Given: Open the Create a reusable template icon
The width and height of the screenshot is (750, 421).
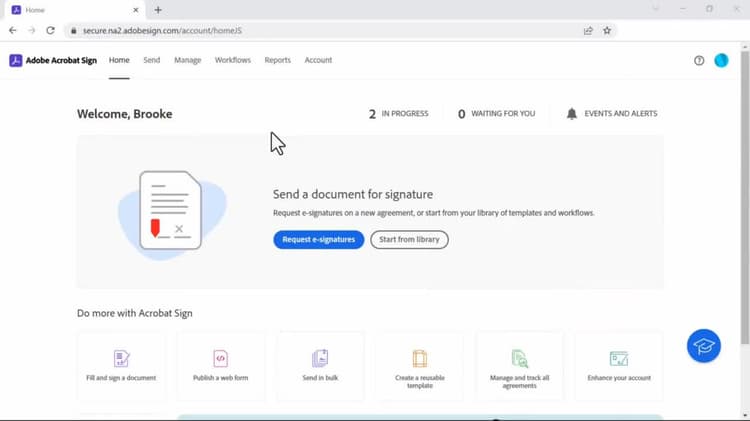Looking at the screenshot, I should click(x=419, y=358).
